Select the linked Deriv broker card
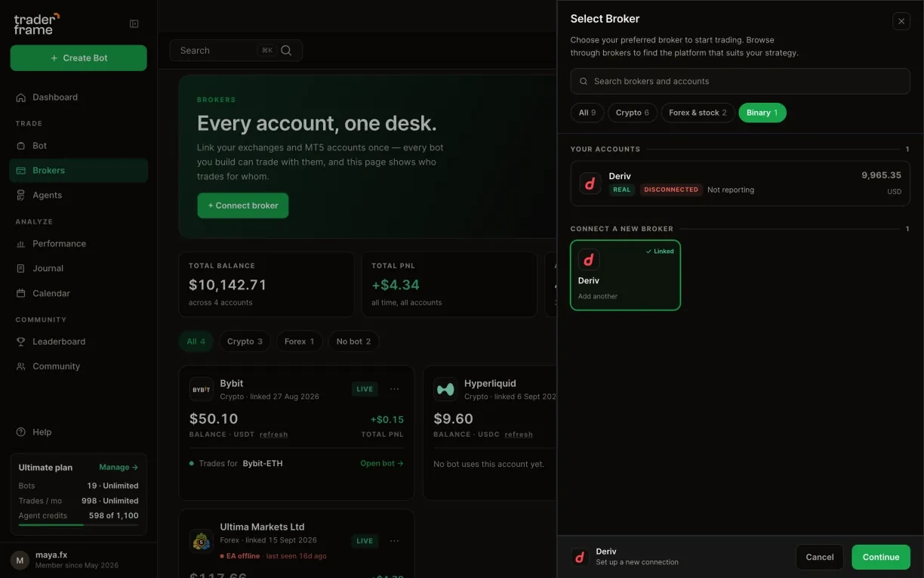Image resolution: width=924 pixels, height=578 pixels. tap(625, 275)
